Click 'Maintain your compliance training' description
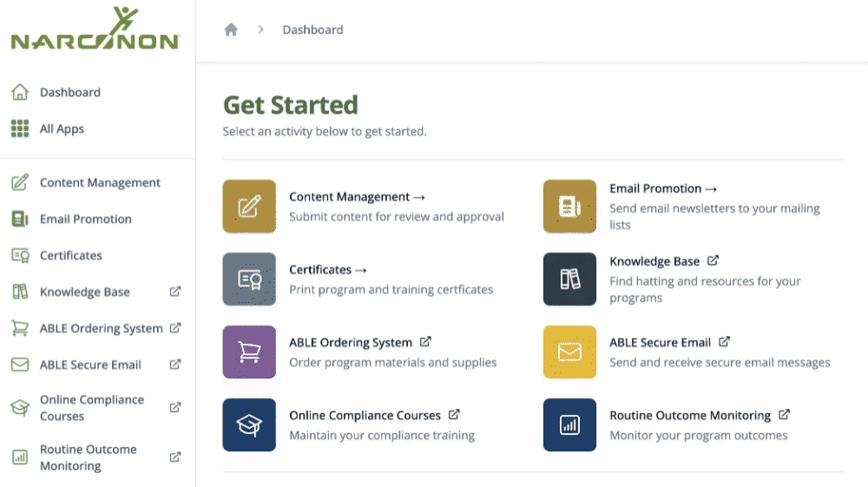868x487 pixels. 382,436
